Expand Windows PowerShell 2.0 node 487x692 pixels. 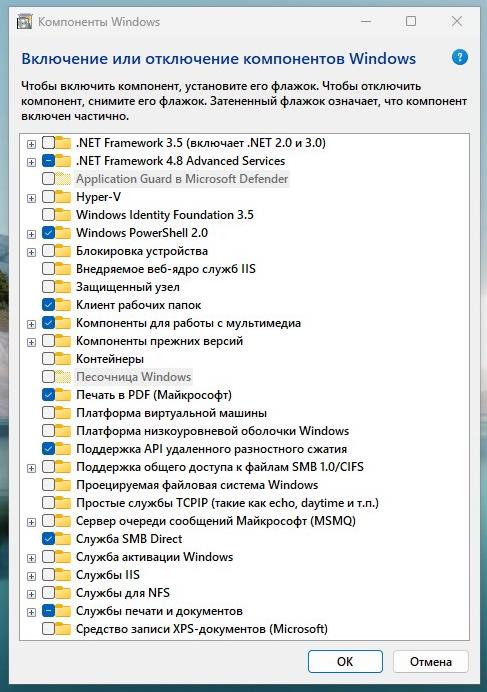click(31, 234)
